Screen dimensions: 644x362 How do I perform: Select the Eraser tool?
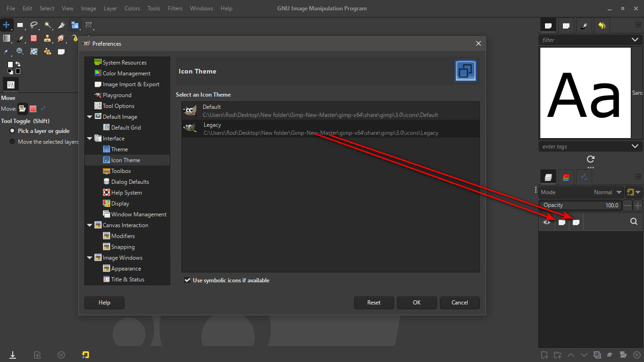click(x=34, y=38)
